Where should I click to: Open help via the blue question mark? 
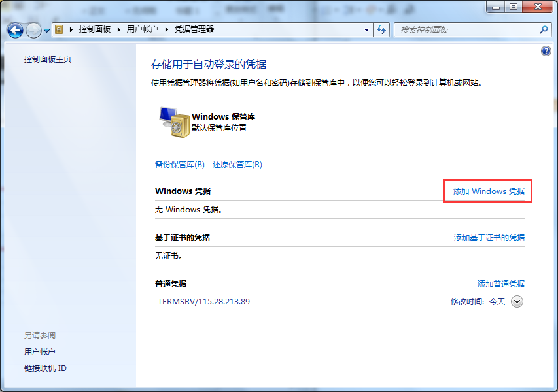[x=546, y=51]
